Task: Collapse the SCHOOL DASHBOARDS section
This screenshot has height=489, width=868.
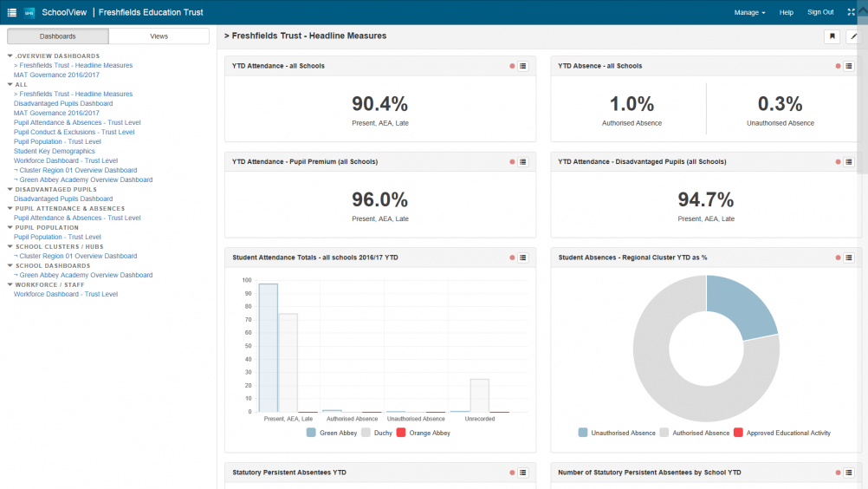Action: [x=10, y=266]
